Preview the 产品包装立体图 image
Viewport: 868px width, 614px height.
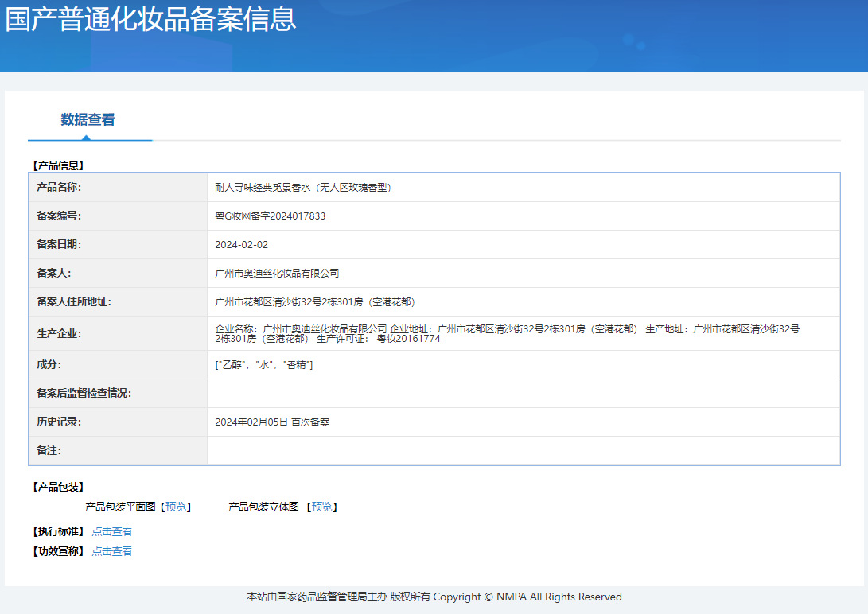pyautogui.click(x=322, y=507)
